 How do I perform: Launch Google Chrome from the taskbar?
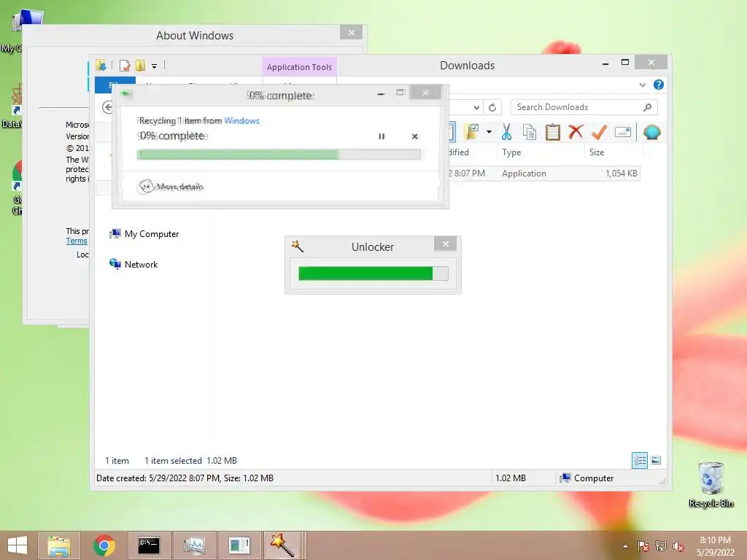point(104,545)
